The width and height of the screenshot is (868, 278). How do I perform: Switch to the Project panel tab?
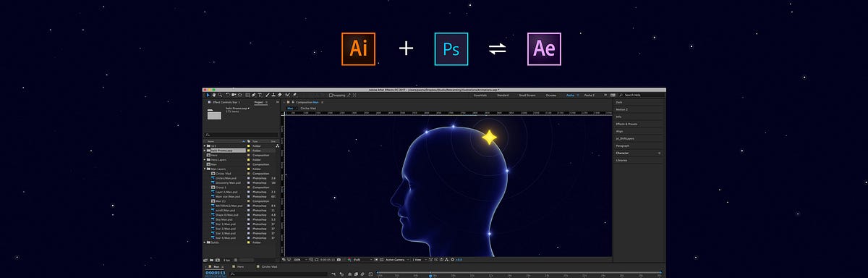[260, 102]
